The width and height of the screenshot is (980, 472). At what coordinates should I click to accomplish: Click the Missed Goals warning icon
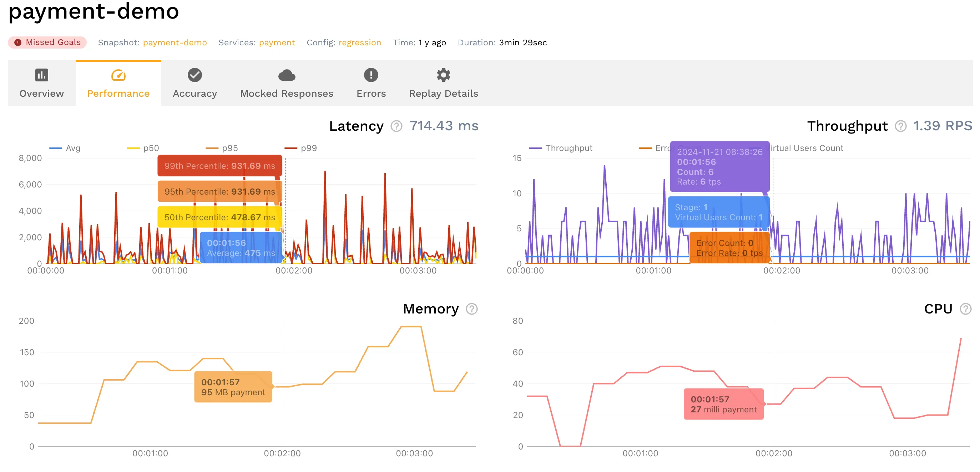[18, 42]
